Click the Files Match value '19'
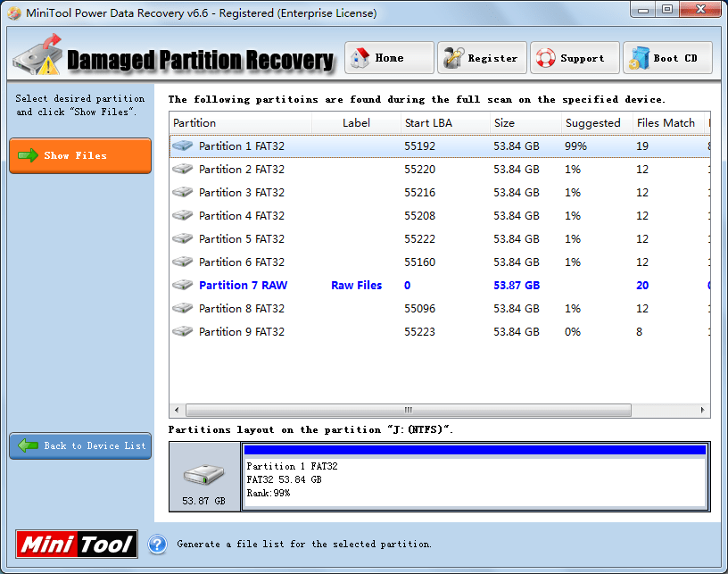 (x=642, y=146)
